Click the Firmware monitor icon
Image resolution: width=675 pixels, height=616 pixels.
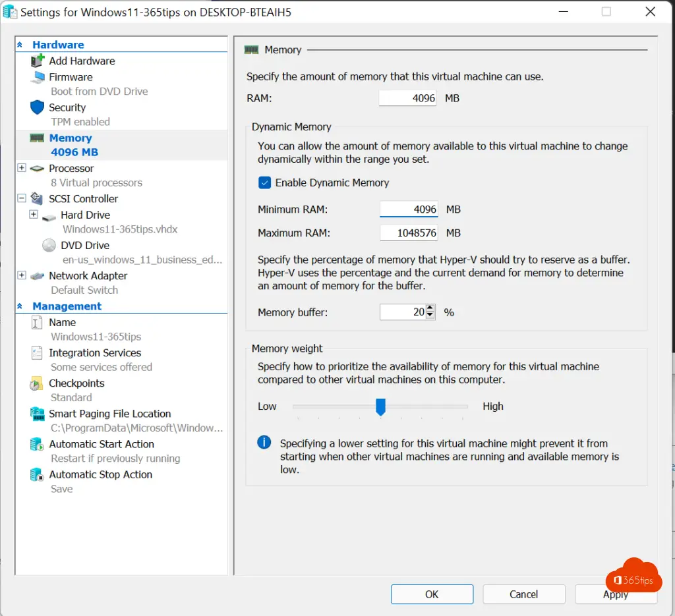(38, 77)
